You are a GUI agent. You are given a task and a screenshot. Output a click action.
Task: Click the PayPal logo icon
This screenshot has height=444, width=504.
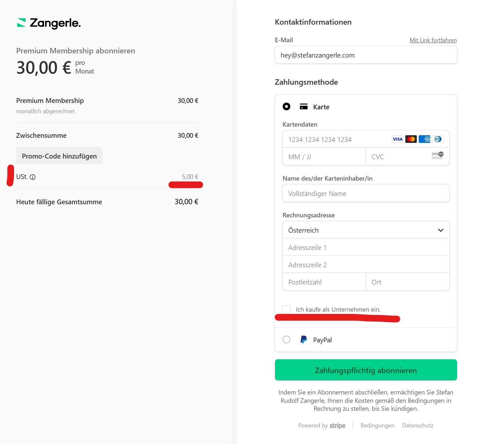(x=304, y=339)
